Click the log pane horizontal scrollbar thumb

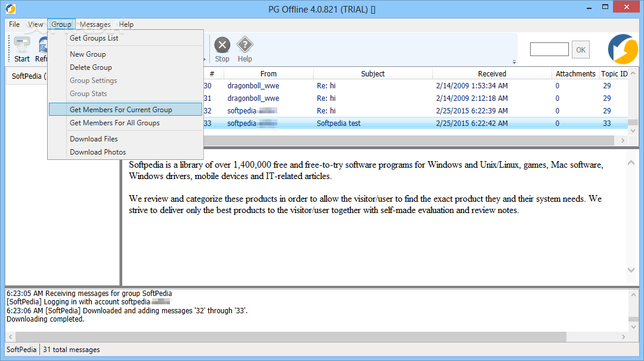click(291, 337)
